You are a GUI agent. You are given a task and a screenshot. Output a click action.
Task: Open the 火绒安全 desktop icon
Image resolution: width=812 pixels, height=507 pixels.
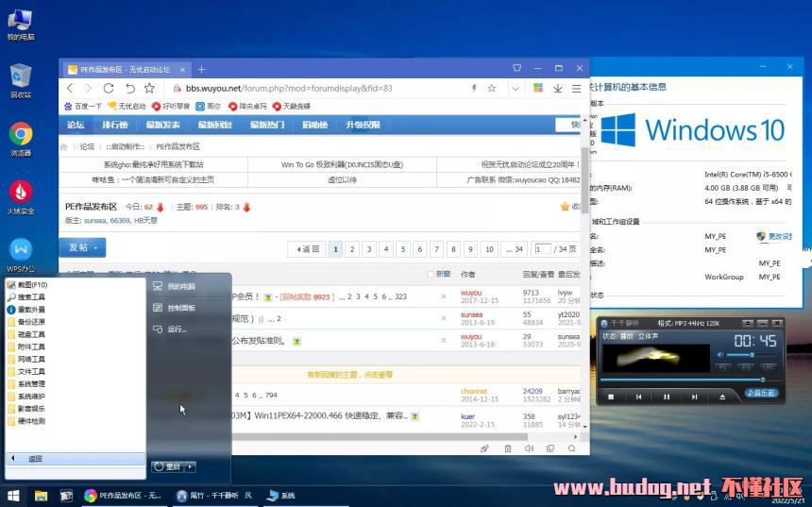(21, 196)
